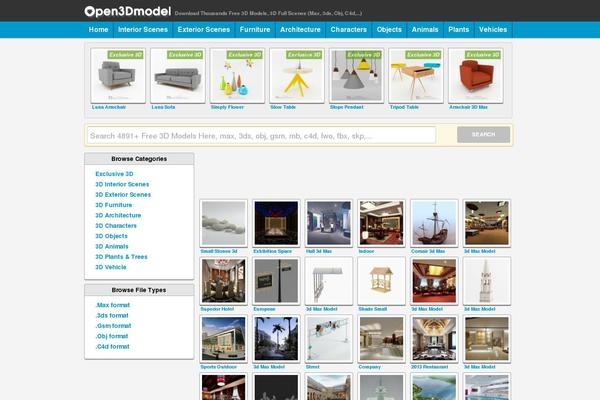The image size is (600, 400).
Task: Open 3D Animals category link
Action: point(111,246)
